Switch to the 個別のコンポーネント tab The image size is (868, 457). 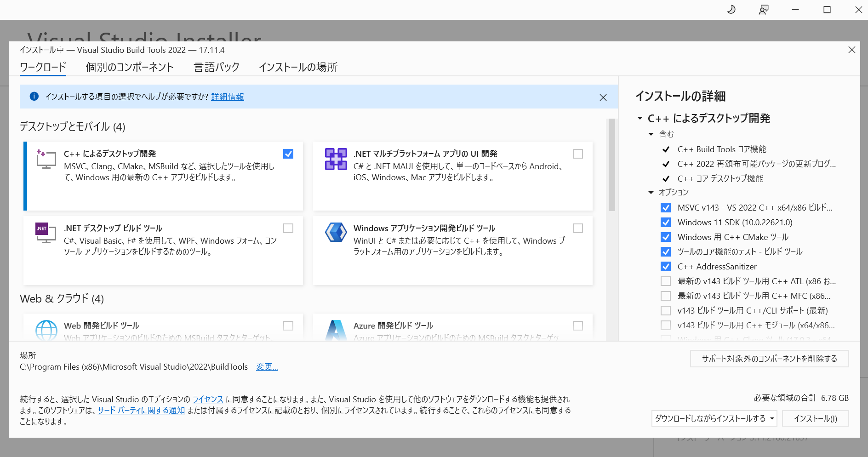pyautogui.click(x=130, y=67)
